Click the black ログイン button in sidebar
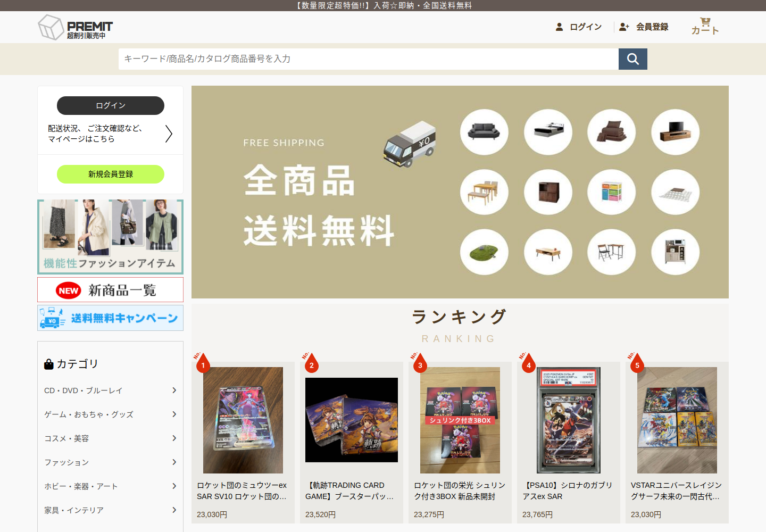Viewport: 766px width, 532px height. pyautogui.click(x=111, y=105)
